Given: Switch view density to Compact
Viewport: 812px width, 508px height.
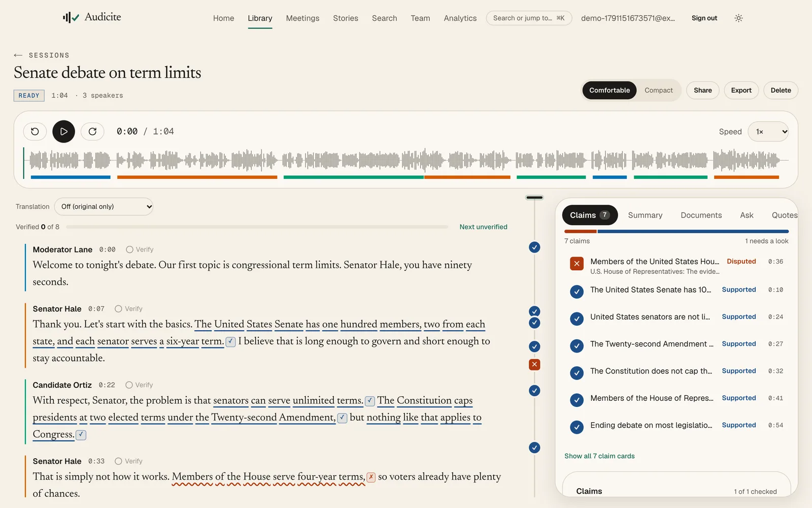Looking at the screenshot, I should pos(658,90).
